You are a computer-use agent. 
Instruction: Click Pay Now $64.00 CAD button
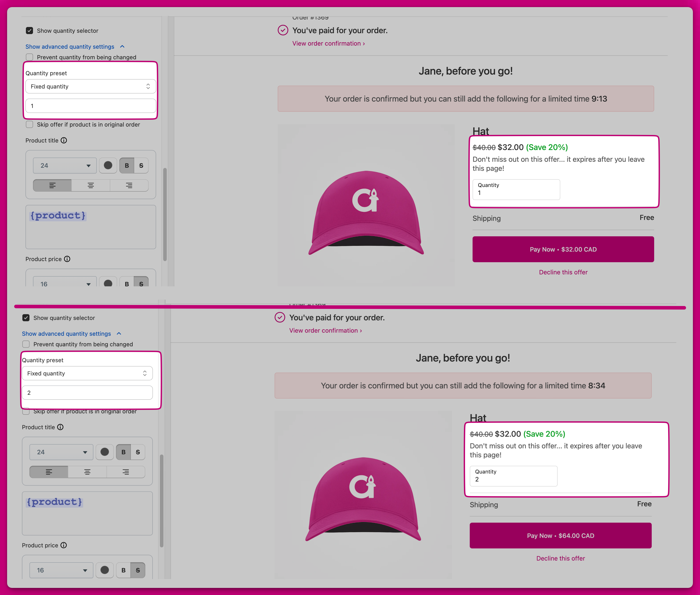click(x=560, y=536)
